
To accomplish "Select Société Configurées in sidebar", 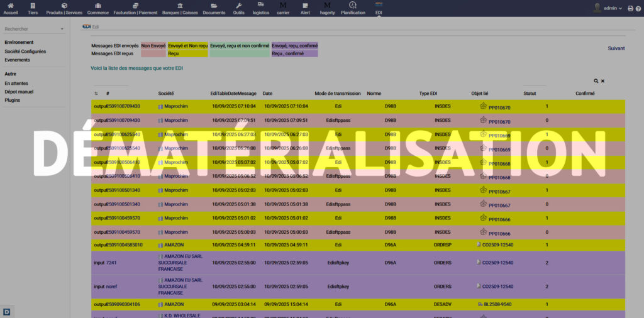I will tap(25, 52).
